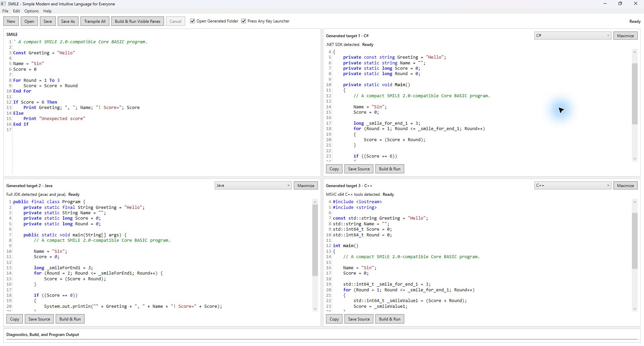
Task: Click SMILE line 'For Round = 1 To 3'
Action: point(37,80)
